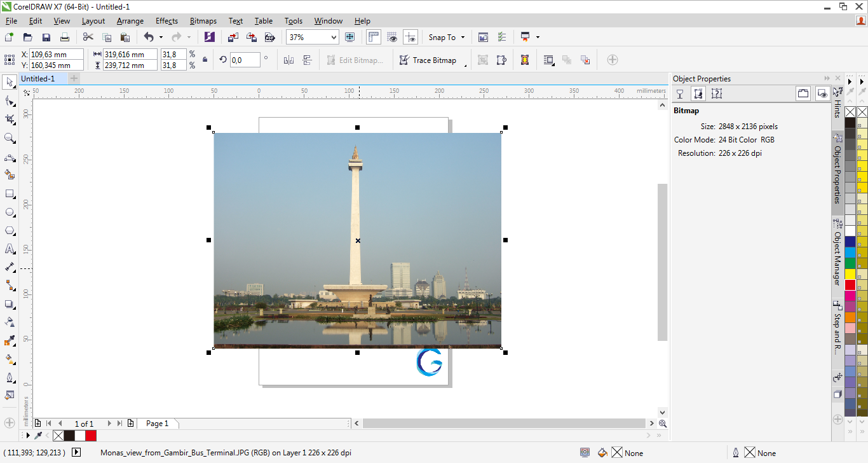Open the Options dialog icon
Viewport: 868px width, 463px height.
pyautogui.click(x=501, y=37)
